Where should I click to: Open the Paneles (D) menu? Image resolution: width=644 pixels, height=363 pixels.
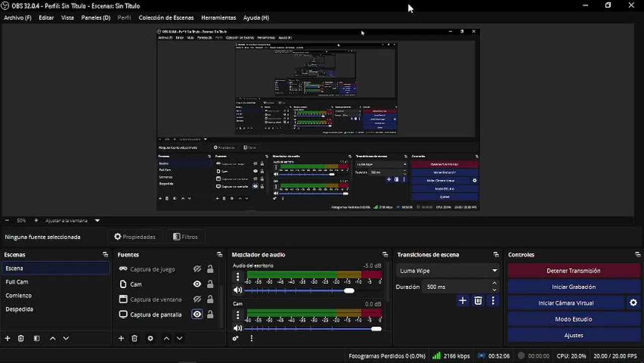[x=96, y=18]
